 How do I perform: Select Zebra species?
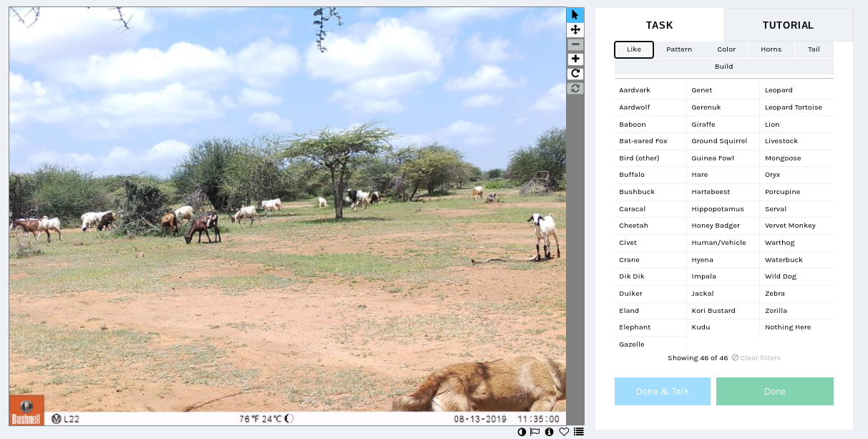click(x=796, y=294)
